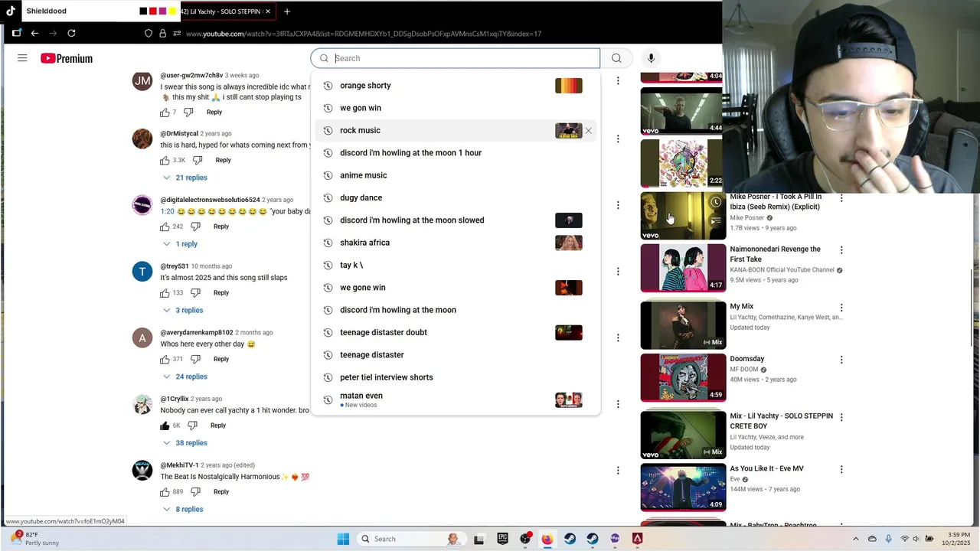Viewport: 980px width, 551px height.
Task: Open 'Mix - Lil Yachty - SOLO STEPPIN' title
Action: 781,421
